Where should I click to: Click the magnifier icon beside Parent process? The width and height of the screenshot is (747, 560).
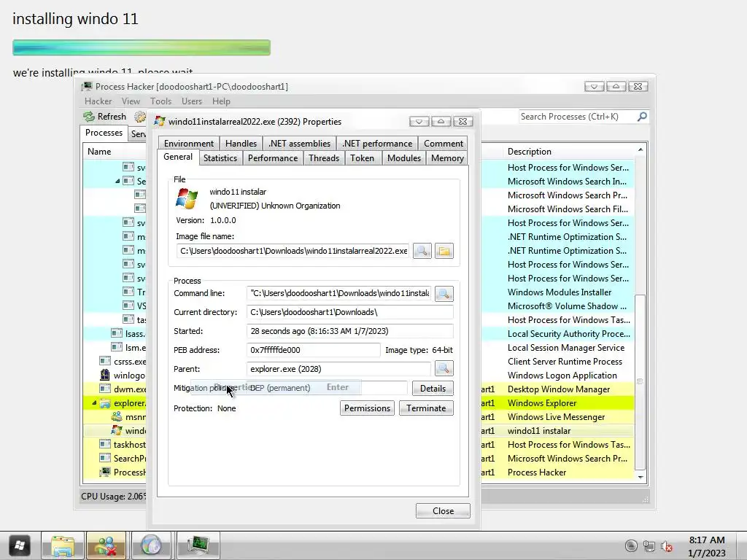[444, 368]
